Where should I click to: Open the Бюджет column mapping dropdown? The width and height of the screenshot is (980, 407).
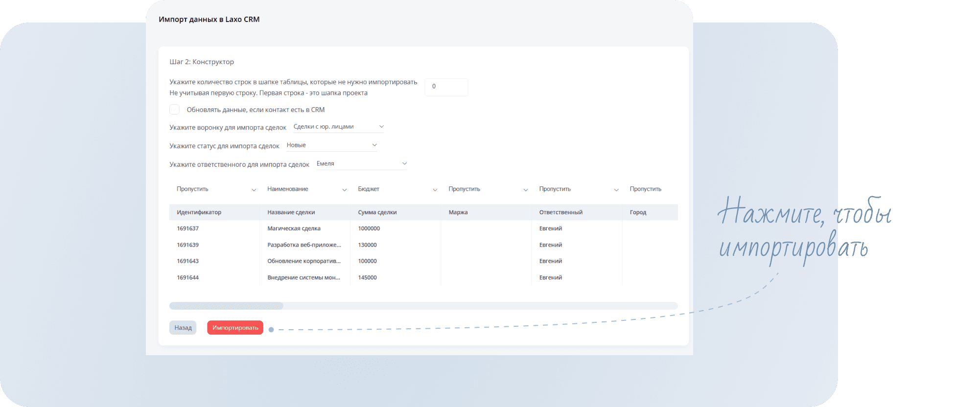coord(397,189)
